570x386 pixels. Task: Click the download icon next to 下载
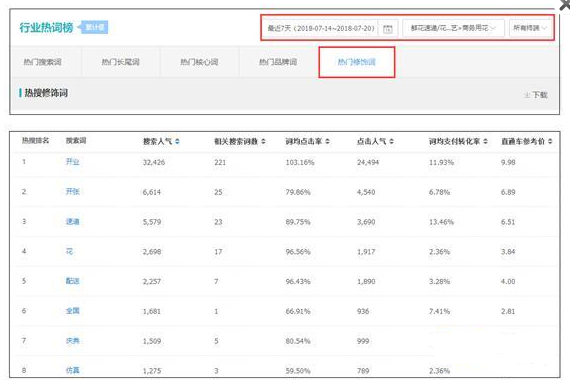[527, 95]
